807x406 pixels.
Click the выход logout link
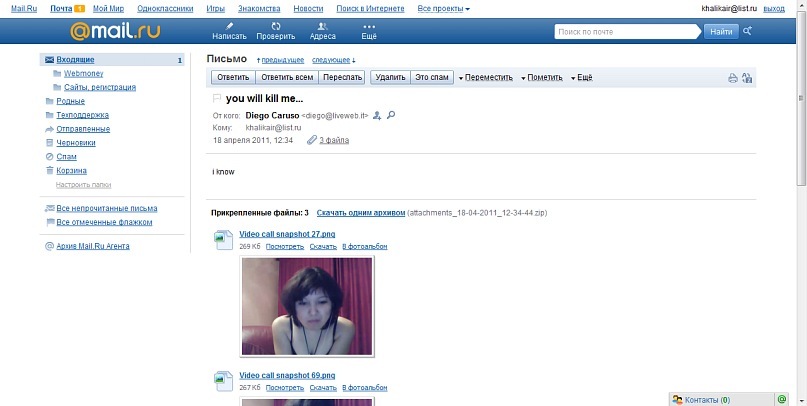774,9
